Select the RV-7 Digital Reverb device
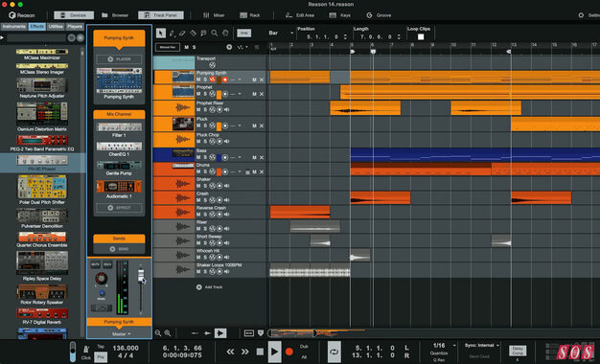The width and height of the screenshot is (600, 364). 42,316
